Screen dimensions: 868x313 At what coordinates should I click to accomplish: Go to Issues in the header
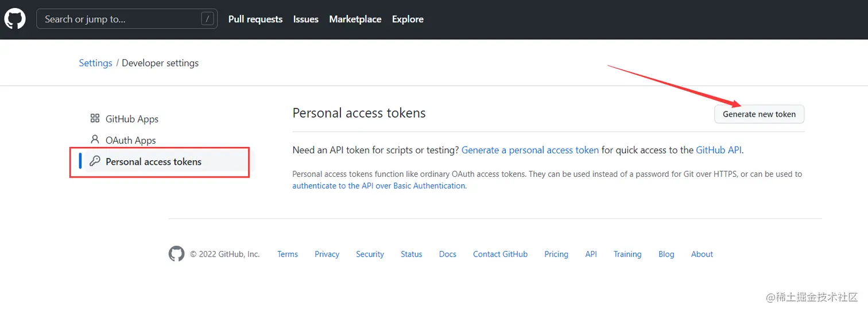[305, 19]
